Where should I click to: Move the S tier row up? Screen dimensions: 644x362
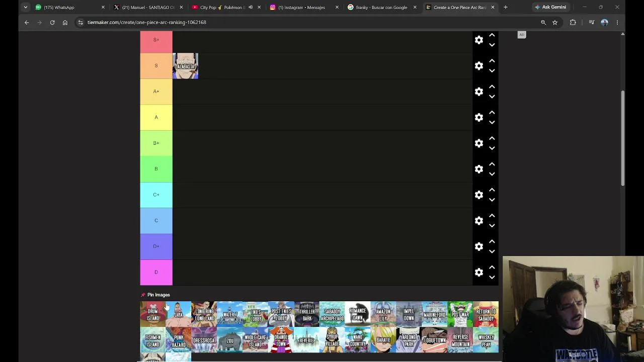pos(492,61)
